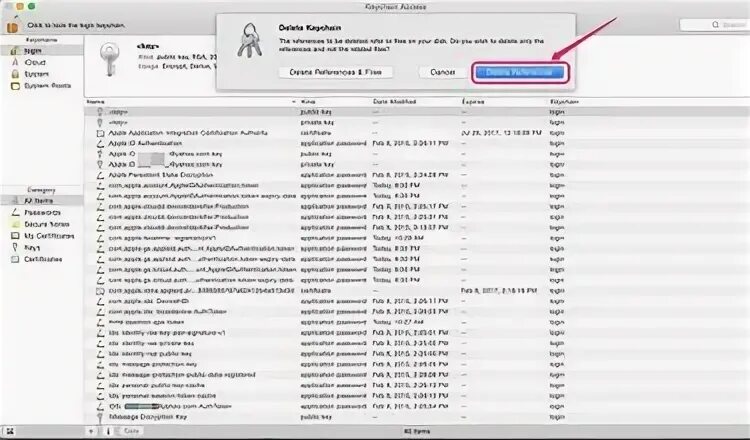The image size is (750, 440).
Task: Click the System keychain padlock icon
Action: (x=15, y=74)
